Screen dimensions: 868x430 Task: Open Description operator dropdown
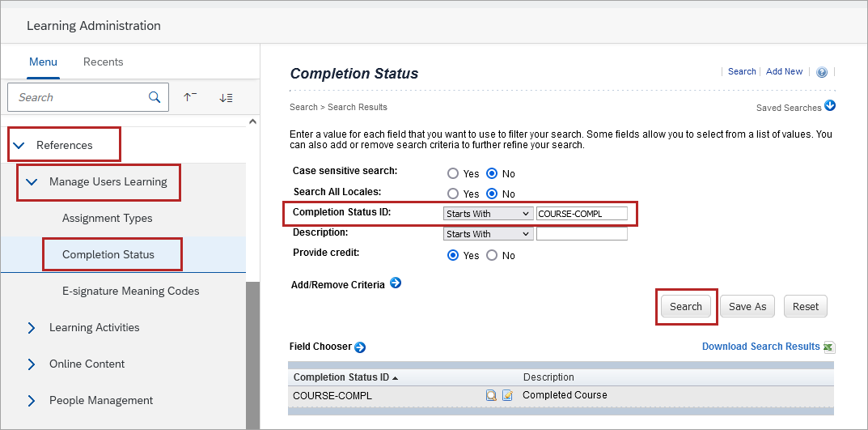[488, 234]
